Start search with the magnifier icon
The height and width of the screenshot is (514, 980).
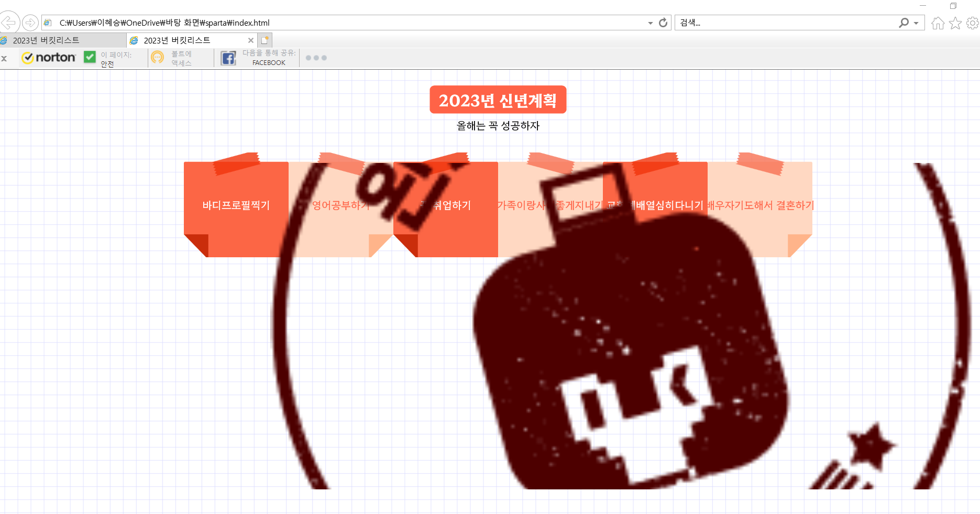904,23
